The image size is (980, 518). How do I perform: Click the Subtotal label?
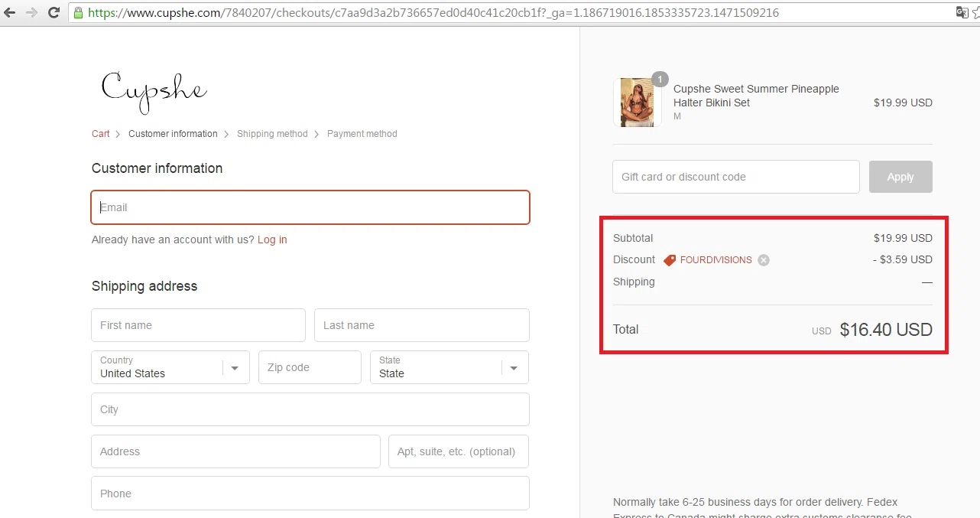[x=633, y=238]
